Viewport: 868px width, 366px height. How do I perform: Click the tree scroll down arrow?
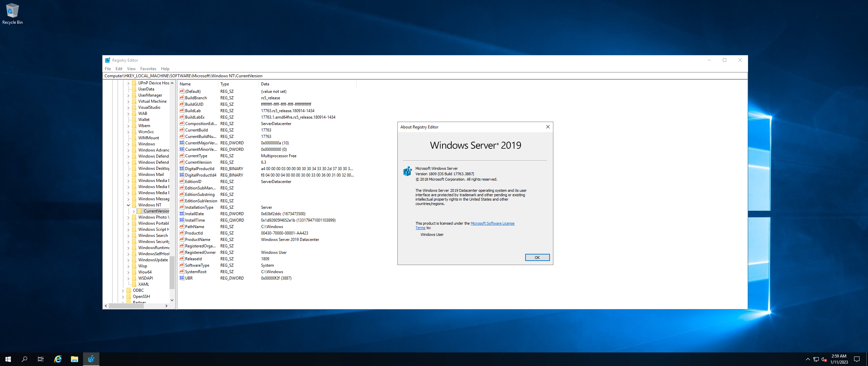(x=172, y=300)
